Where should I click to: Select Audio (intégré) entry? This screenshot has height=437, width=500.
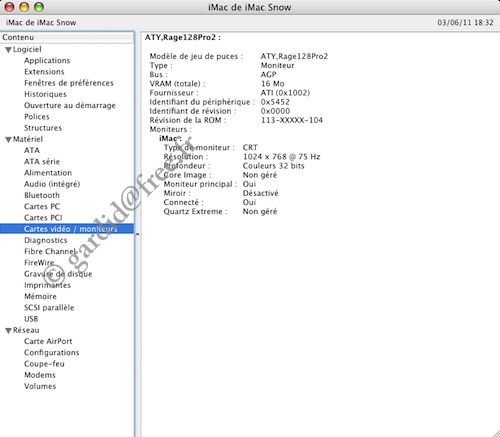(x=52, y=184)
